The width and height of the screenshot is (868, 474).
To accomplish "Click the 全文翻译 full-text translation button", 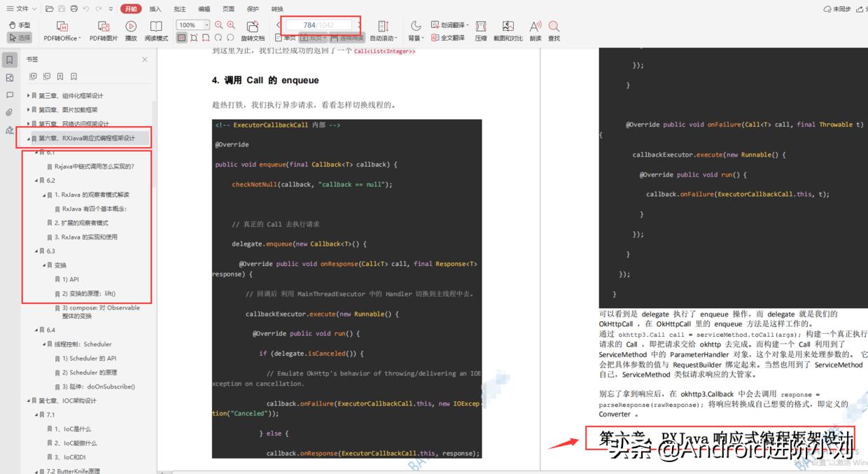I will tap(454, 37).
